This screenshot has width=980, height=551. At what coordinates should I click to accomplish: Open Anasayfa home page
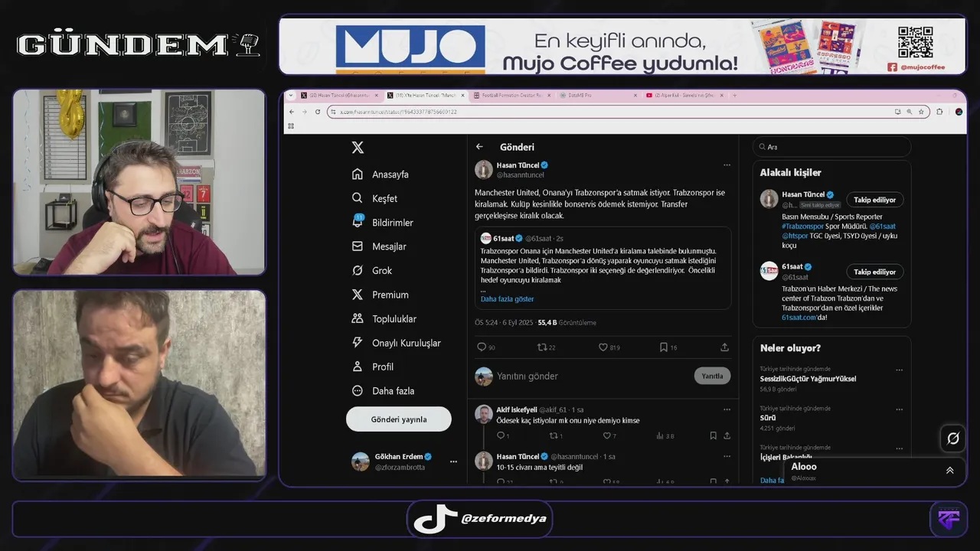381,174
